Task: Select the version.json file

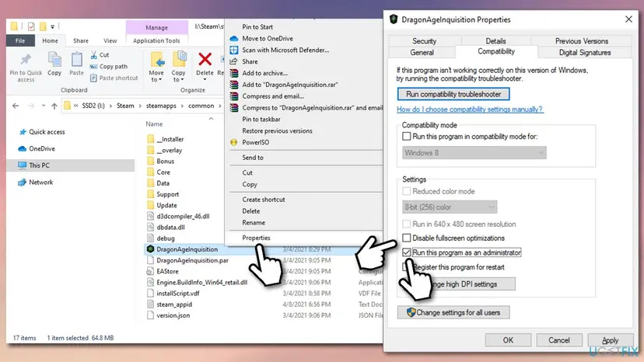Action: pos(169,315)
